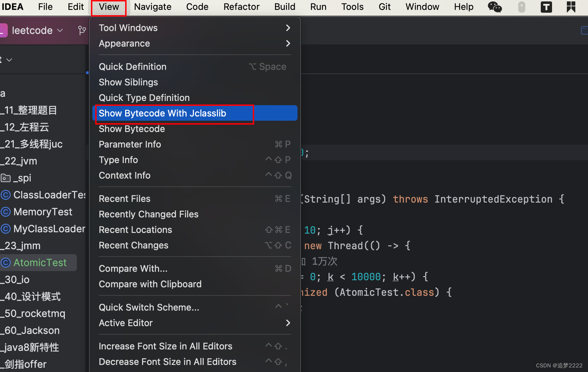The width and height of the screenshot is (588, 372).
Task: Open the Git branch icon beside leetcode
Action: (x=82, y=30)
